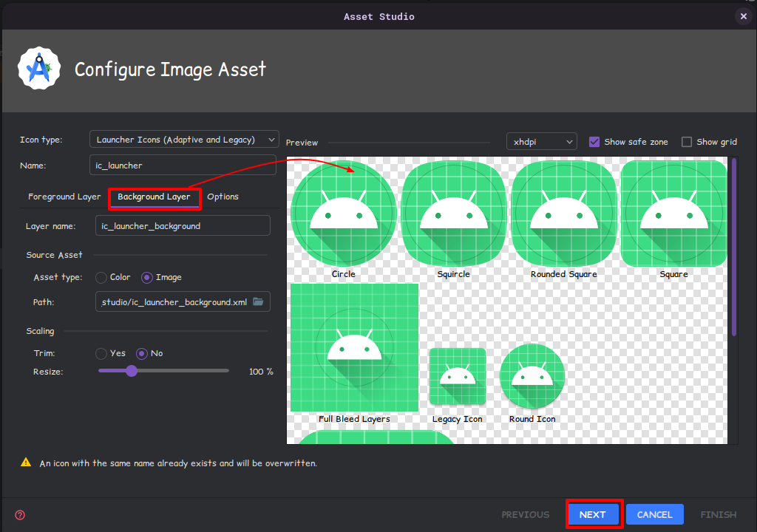The width and height of the screenshot is (757, 532).
Task: Open the Icon type dropdown
Action: (184, 140)
